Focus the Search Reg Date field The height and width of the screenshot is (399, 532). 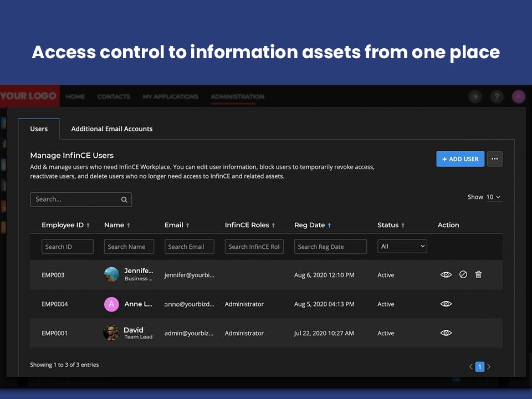330,247
